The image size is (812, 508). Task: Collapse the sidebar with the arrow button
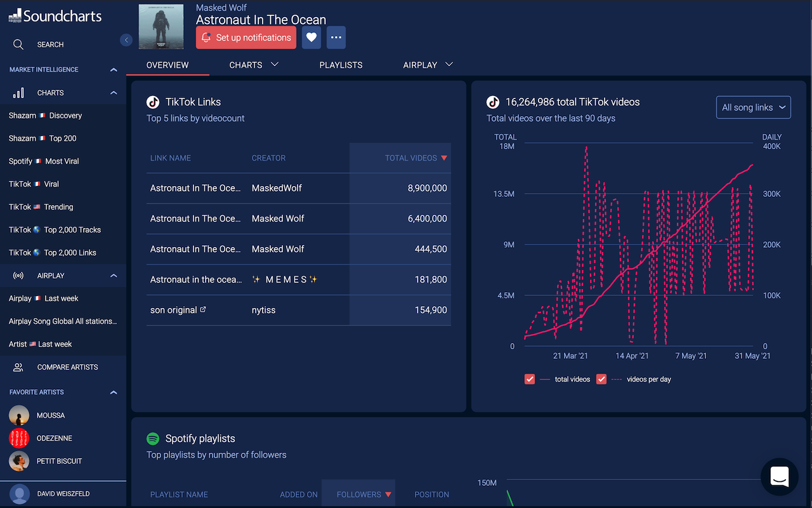click(x=126, y=40)
